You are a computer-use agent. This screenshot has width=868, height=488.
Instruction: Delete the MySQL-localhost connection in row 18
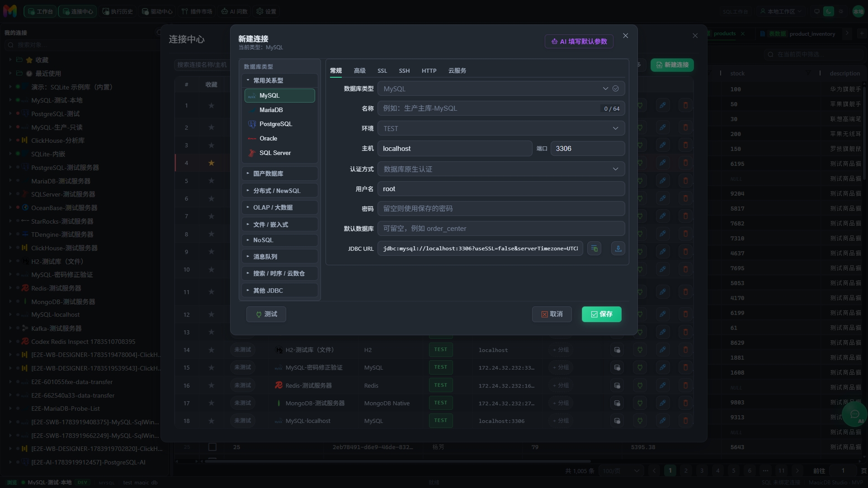[x=685, y=421]
